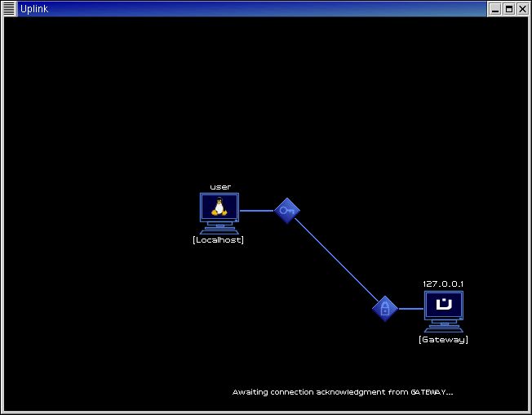Close the Uplink window

tap(522, 9)
